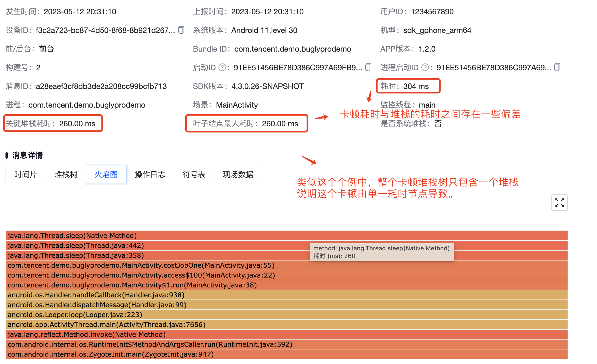Switch to the 时间片 tab

pyautogui.click(x=26, y=174)
